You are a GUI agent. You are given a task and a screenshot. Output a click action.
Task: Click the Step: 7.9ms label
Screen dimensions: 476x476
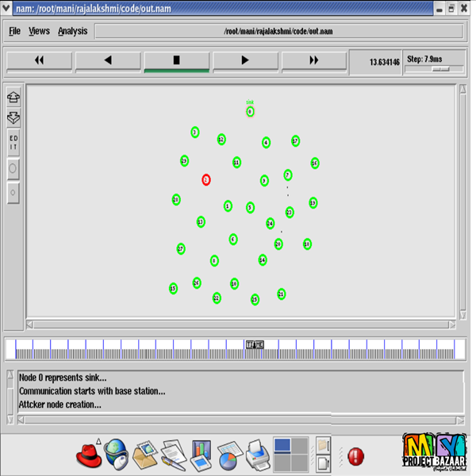[x=424, y=59]
